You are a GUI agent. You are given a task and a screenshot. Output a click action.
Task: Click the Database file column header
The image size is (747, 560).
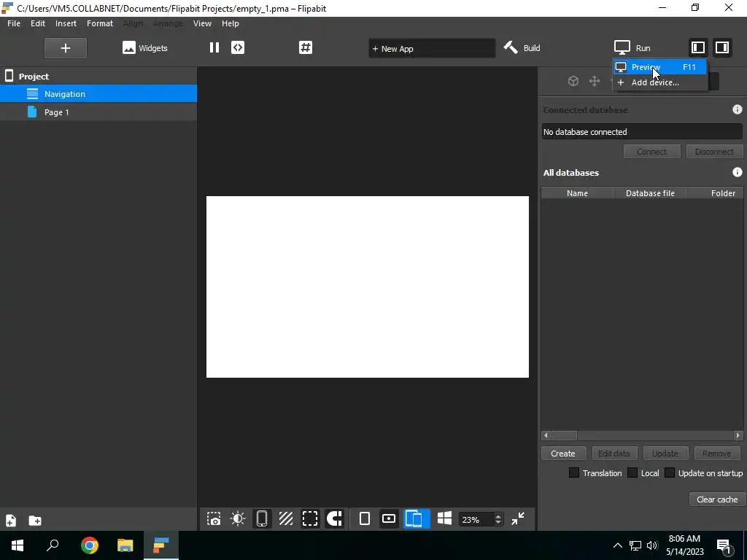tap(650, 192)
